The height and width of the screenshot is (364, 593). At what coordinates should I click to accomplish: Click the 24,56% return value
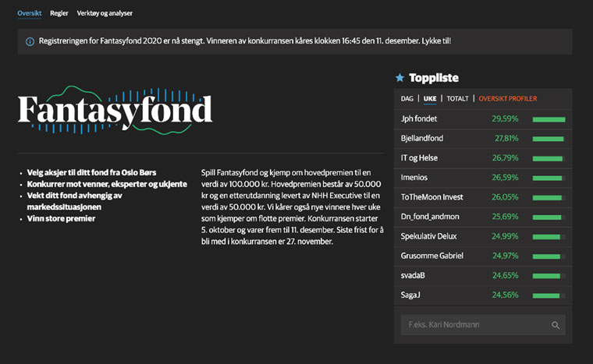point(506,295)
